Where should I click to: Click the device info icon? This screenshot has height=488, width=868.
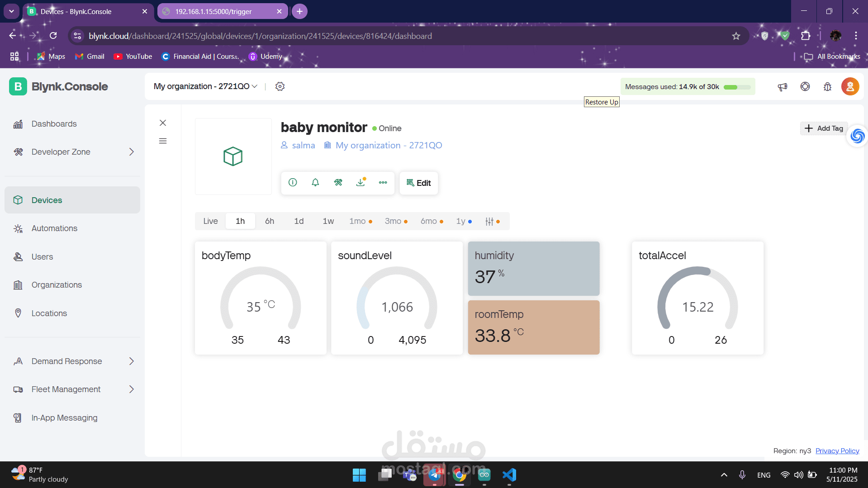(293, 183)
